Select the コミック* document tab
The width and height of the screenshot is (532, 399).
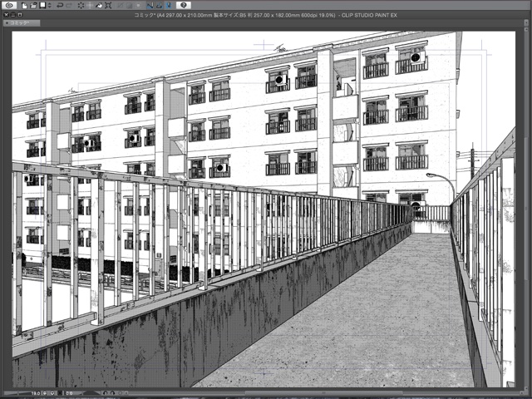22,23
